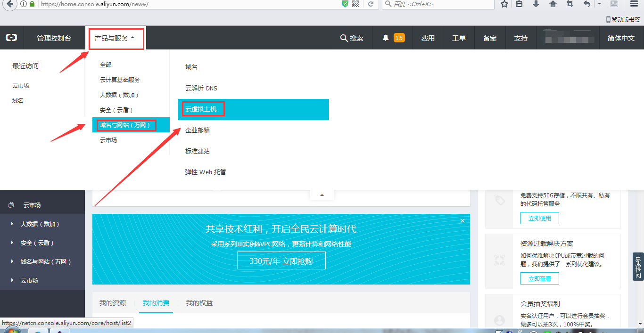Open the dropdown arrow beside undo icon
644x333 pixels.
(599, 4)
